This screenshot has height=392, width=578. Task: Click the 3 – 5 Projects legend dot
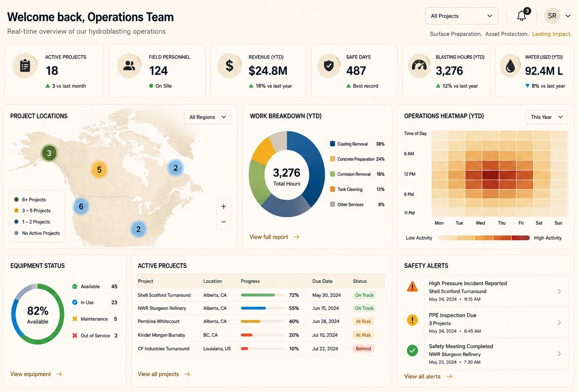coord(16,211)
